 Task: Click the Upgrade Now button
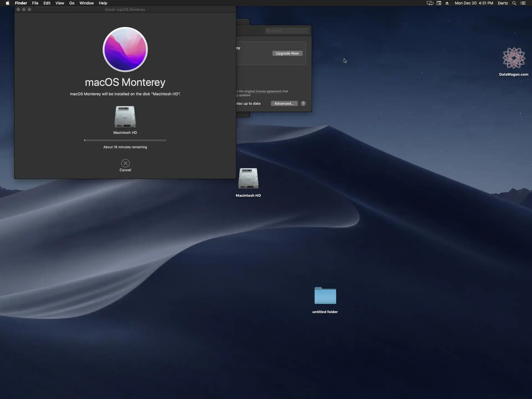click(287, 53)
